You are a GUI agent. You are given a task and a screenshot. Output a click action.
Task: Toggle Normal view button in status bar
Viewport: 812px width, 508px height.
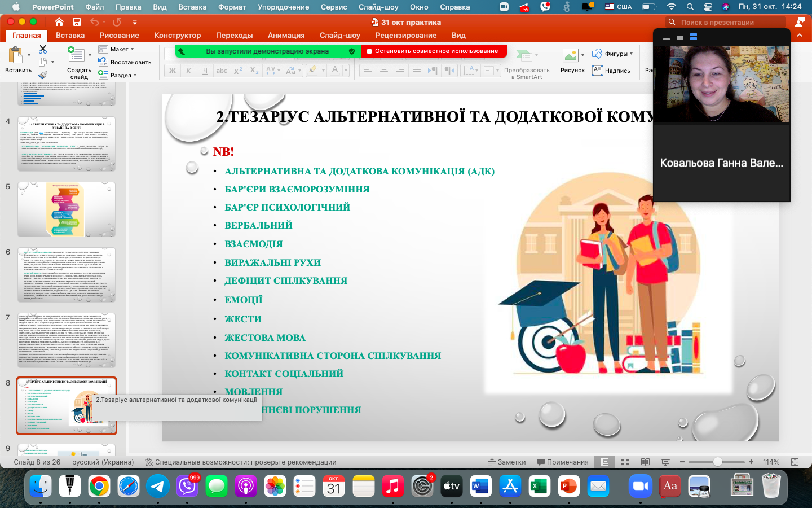pos(604,462)
